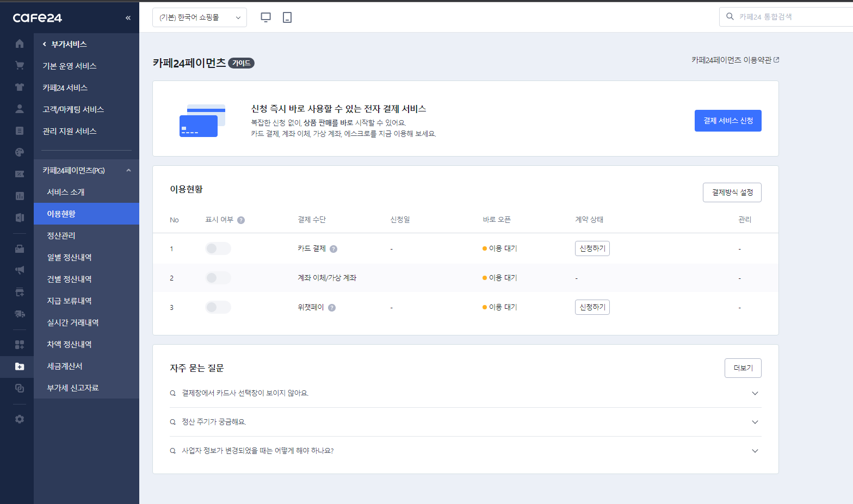Open 관리 지원 서비스 menu
Screen dimensions: 853x504
tap(70, 131)
